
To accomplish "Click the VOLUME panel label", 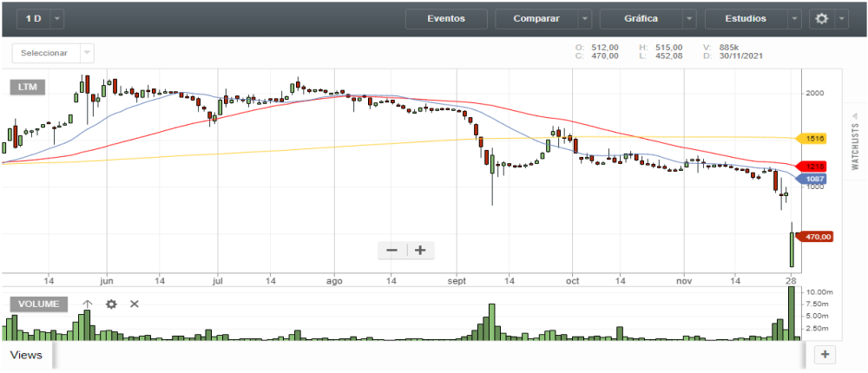I will click(39, 304).
